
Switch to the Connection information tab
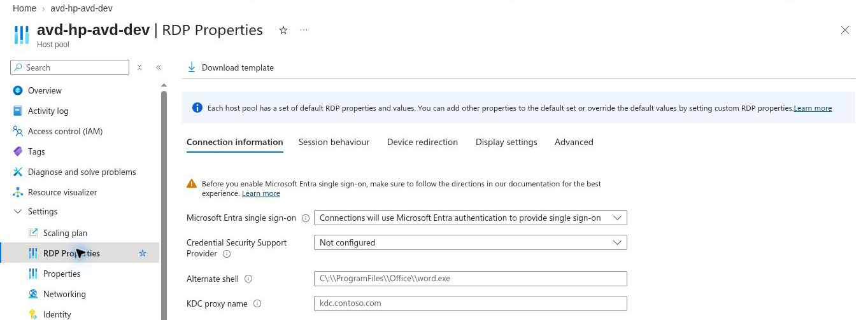pos(235,142)
